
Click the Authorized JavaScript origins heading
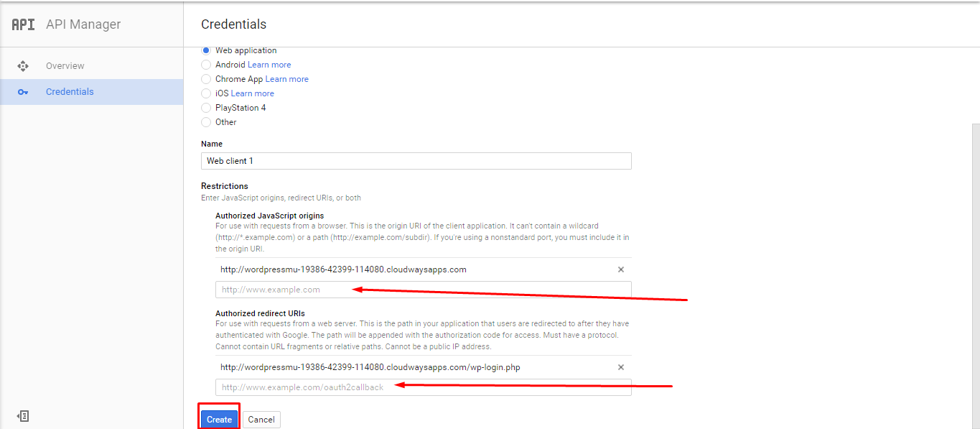(269, 216)
